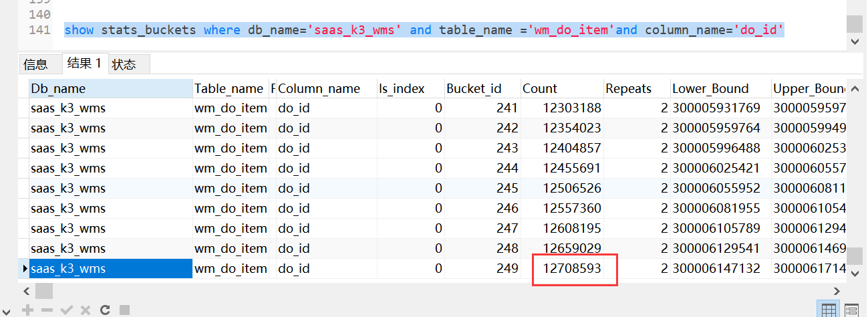Click the refresh results icon

tap(105, 310)
